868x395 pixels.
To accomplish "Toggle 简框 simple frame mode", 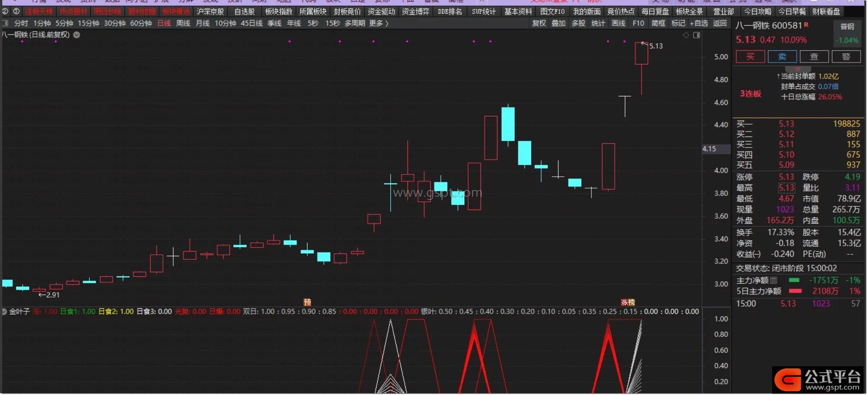I will 658,23.
